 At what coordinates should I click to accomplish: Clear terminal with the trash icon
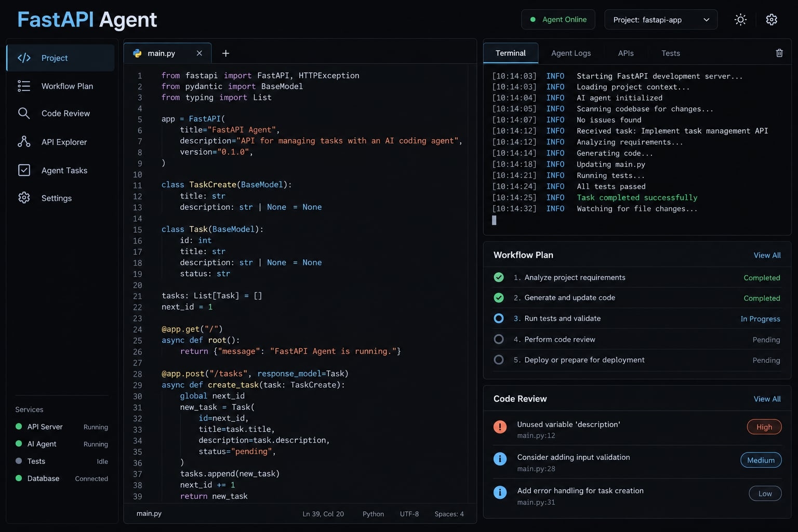(779, 53)
